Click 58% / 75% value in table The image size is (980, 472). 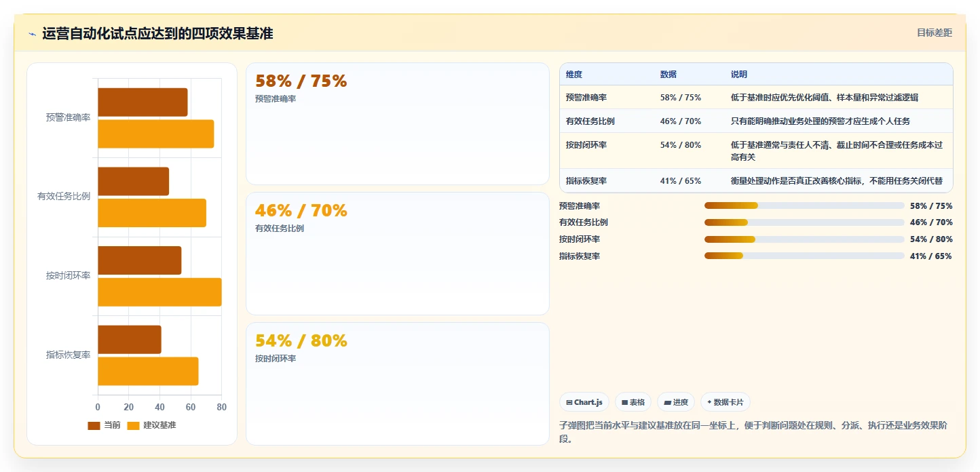pyautogui.click(x=681, y=98)
